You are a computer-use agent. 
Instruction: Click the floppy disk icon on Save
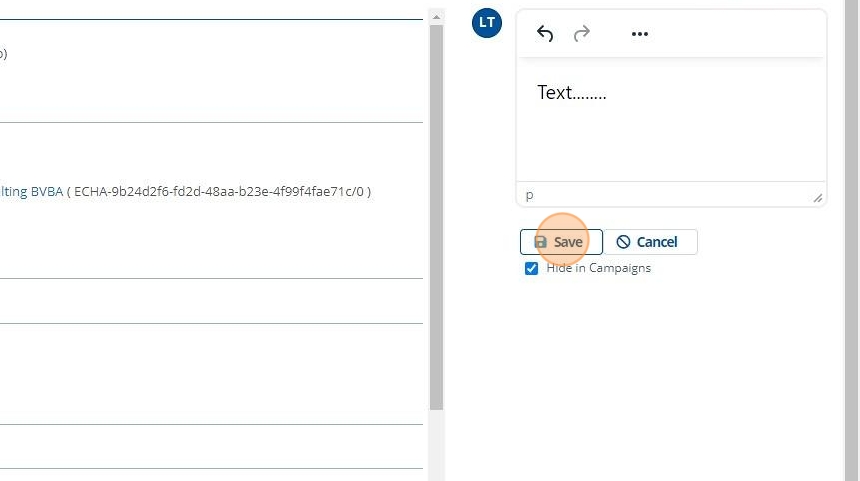coord(541,242)
